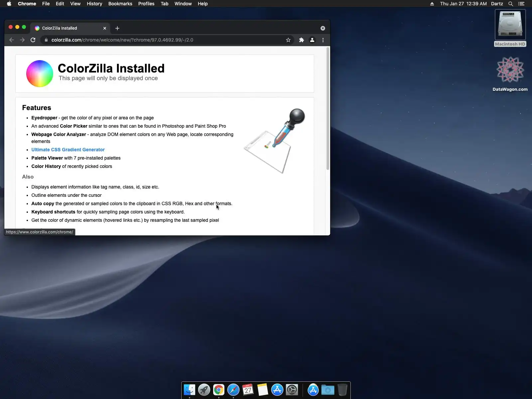
Task: Select the ColorZilla Installed tab
Action: point(70,28)
